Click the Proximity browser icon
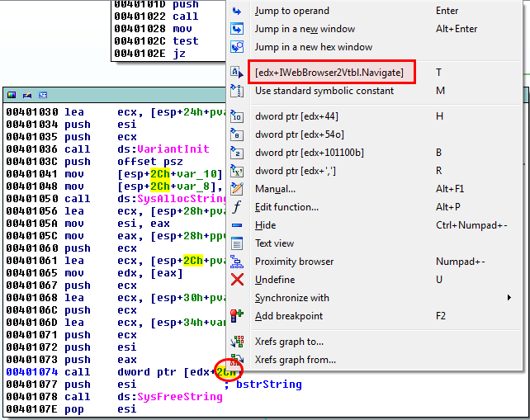 pyautogui.click(x=238, y=262)
